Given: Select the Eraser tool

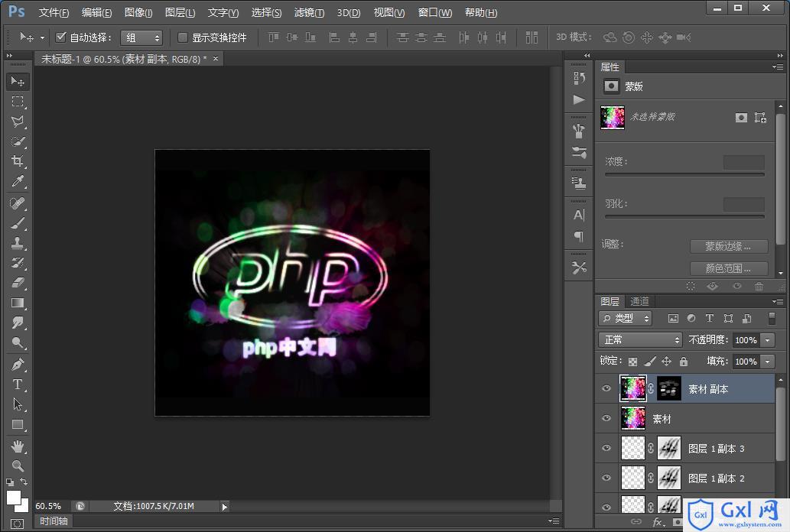Looking at the screenshot, I should [18, 283].
